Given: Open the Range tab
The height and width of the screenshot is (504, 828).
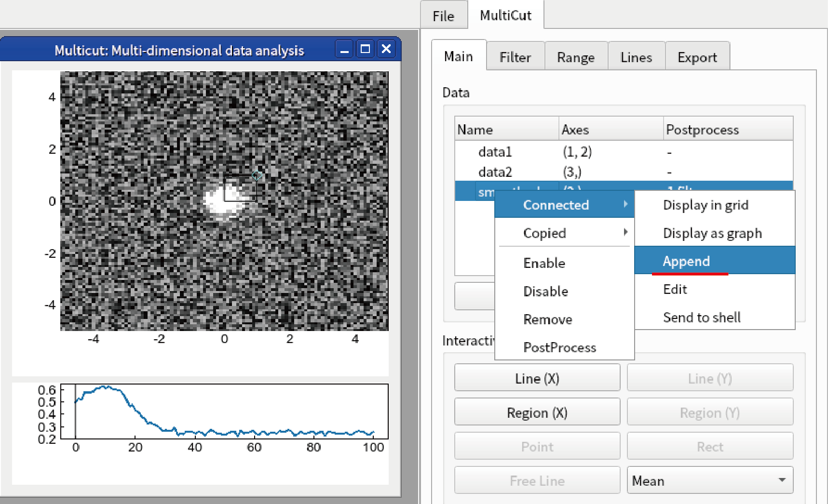Looking at the screenshot, I should point(576,57).
